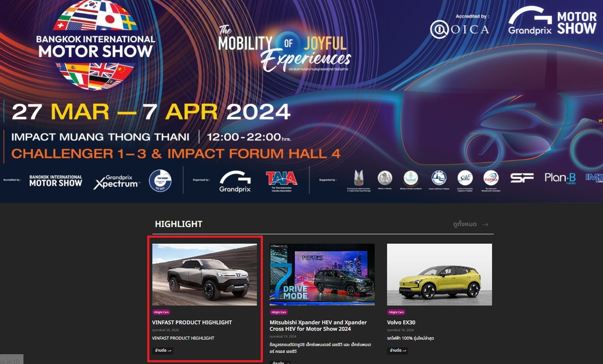
Task: Click the TAIA Thai Automotive Industry Association logo
Action: coord(281,180)
